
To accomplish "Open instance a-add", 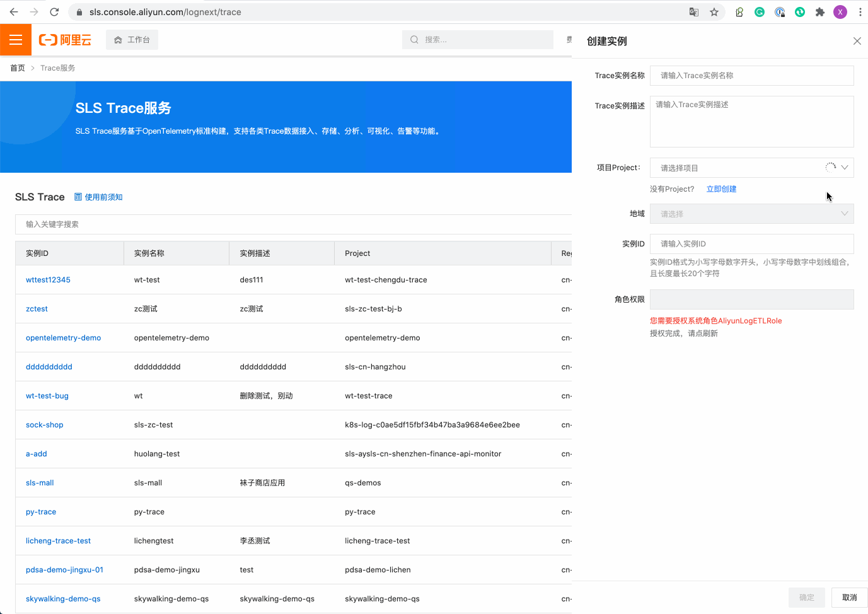I will [37, 454].
